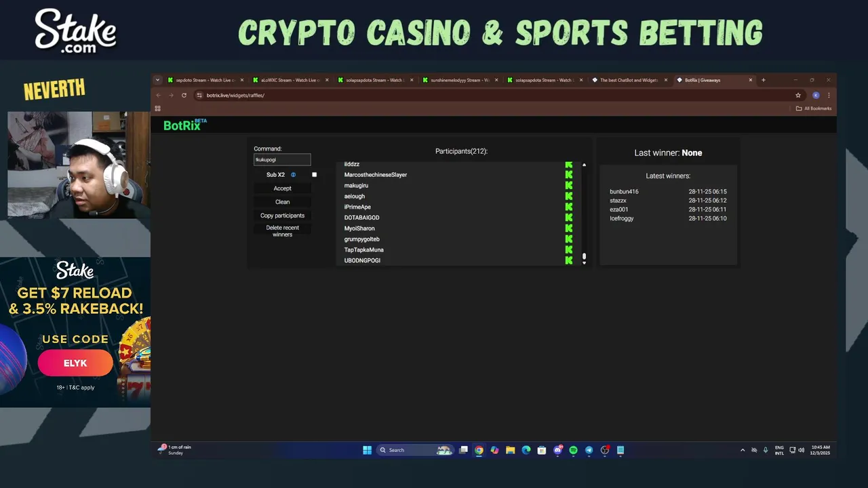868x488 pixels.
Task: Open Telegram from the taskbar
Action: click(589, 450)
